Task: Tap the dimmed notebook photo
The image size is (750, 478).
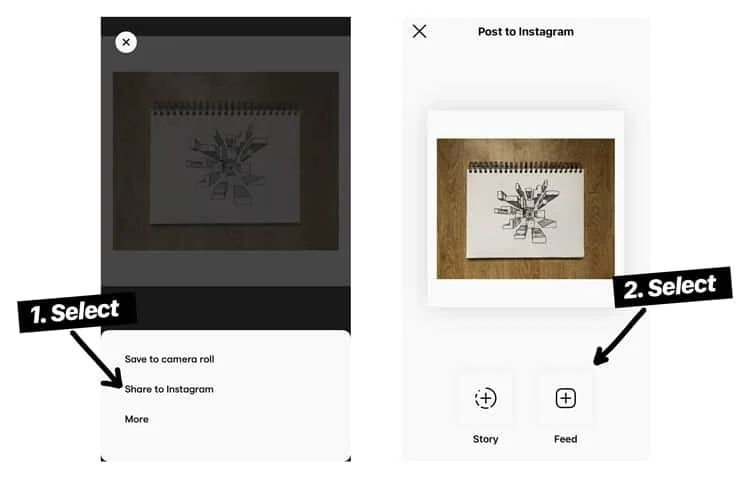Action: [x=226, y=161]
